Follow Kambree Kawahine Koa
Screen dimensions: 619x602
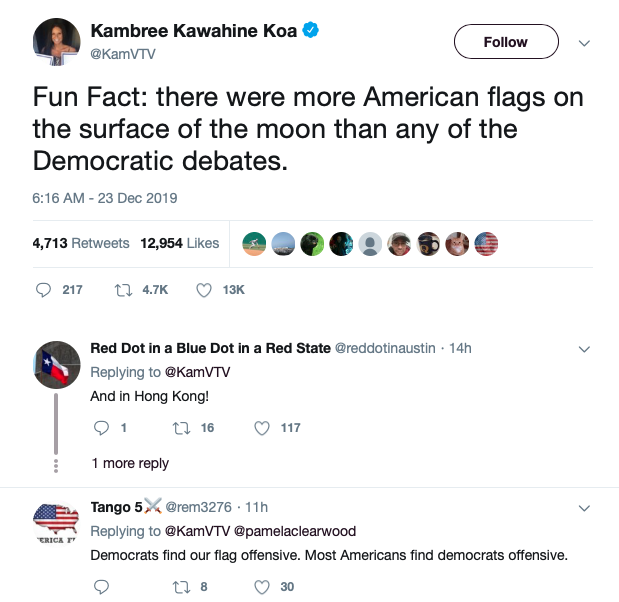505,42
